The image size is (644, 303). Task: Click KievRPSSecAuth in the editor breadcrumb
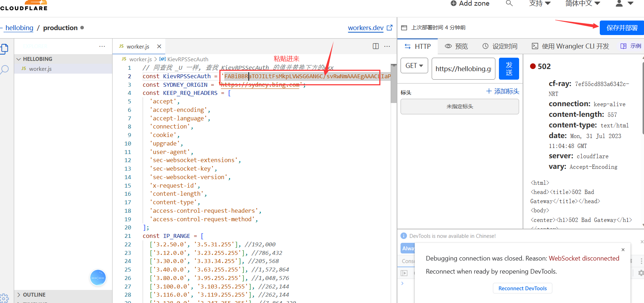tap(188, 59)
